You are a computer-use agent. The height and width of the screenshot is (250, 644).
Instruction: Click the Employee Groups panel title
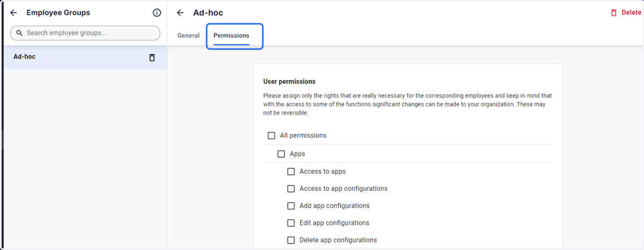point(58,13)
